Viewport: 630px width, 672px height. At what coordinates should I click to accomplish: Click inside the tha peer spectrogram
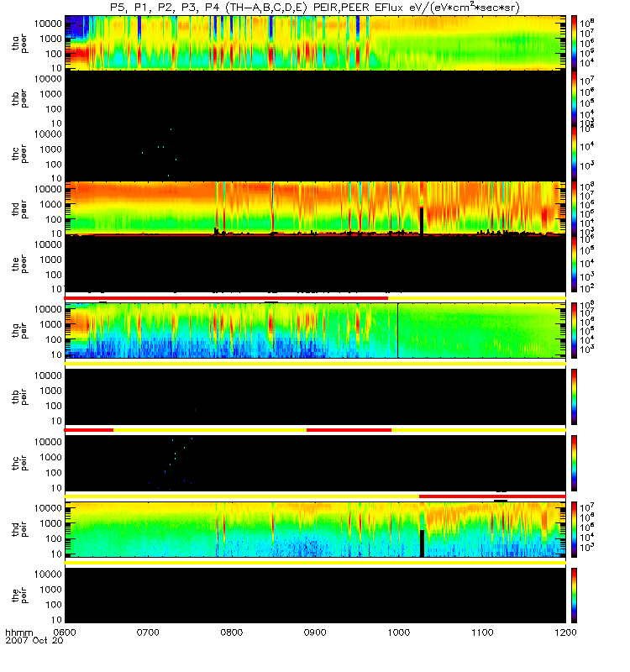coord(315,43)
